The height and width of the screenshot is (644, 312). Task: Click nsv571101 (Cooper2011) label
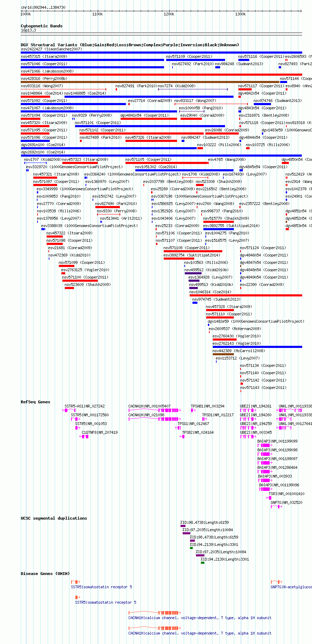[x=98, y=123]
